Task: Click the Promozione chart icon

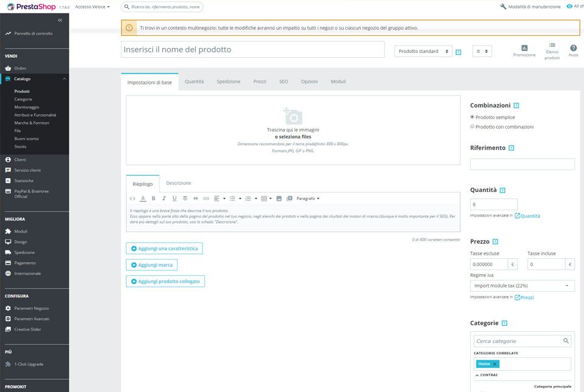Action: (524, 48)
